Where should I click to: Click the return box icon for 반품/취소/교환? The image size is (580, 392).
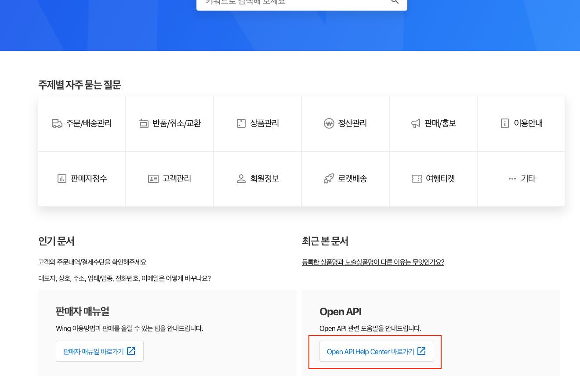[x=144, y=123]
